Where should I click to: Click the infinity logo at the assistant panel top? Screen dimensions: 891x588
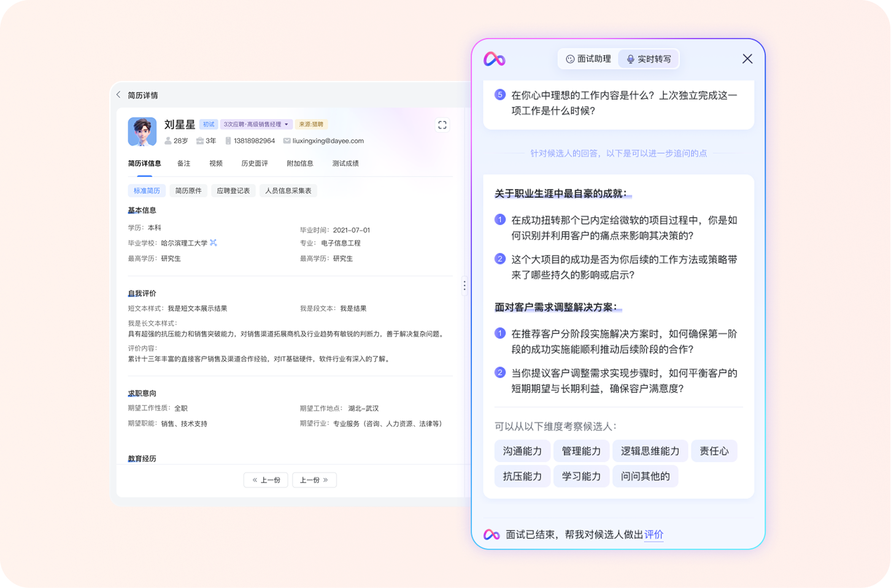click(495, 59)
